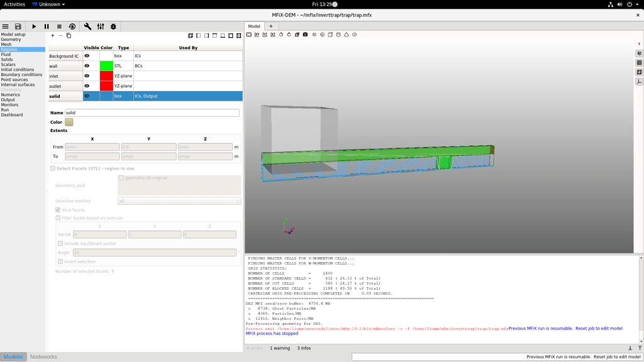
Task: Take a screenshot with the camera icon
Action: pos(306,35)
